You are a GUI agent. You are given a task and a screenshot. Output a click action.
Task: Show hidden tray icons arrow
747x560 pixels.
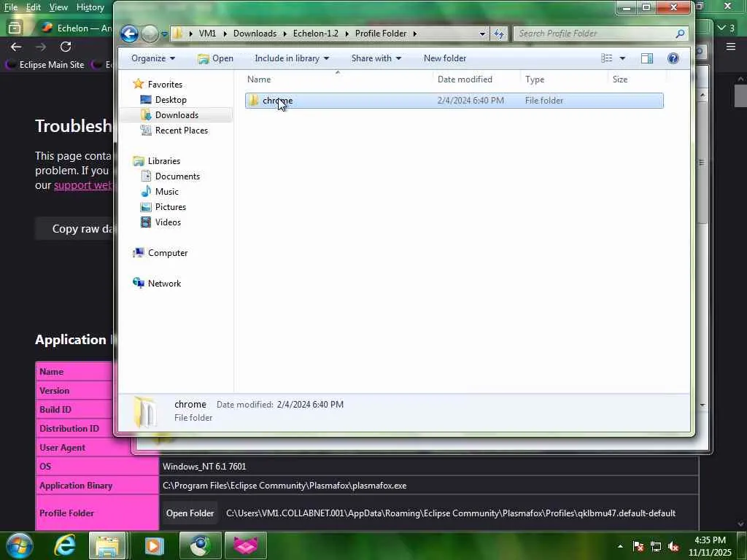point(620,546)
